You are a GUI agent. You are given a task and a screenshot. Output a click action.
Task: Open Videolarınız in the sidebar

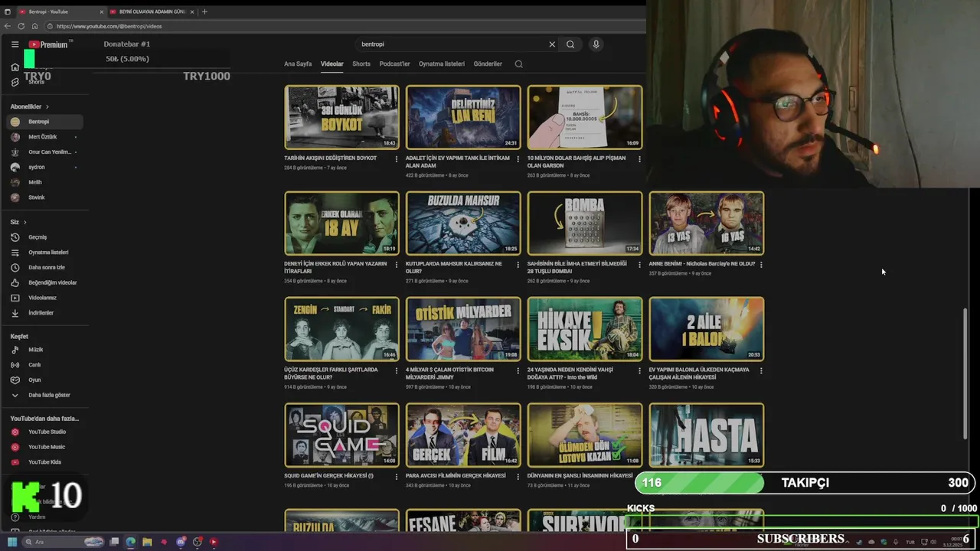click(x=46, y=298)
